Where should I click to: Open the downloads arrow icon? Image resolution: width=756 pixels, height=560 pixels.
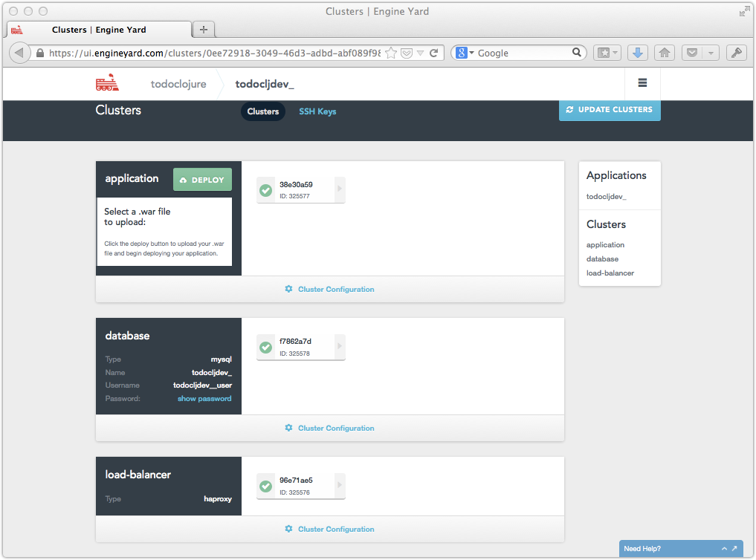point(637,53)
